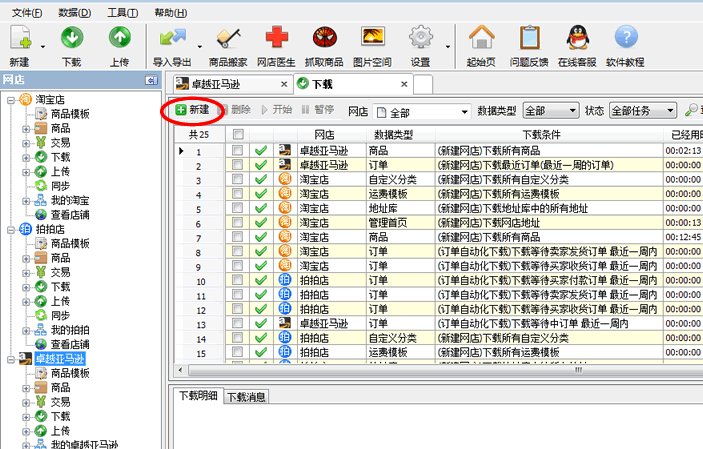
Task: Select 商品模板 under 卓越亚马逊 in tree
Action: [x=70, y=373]
